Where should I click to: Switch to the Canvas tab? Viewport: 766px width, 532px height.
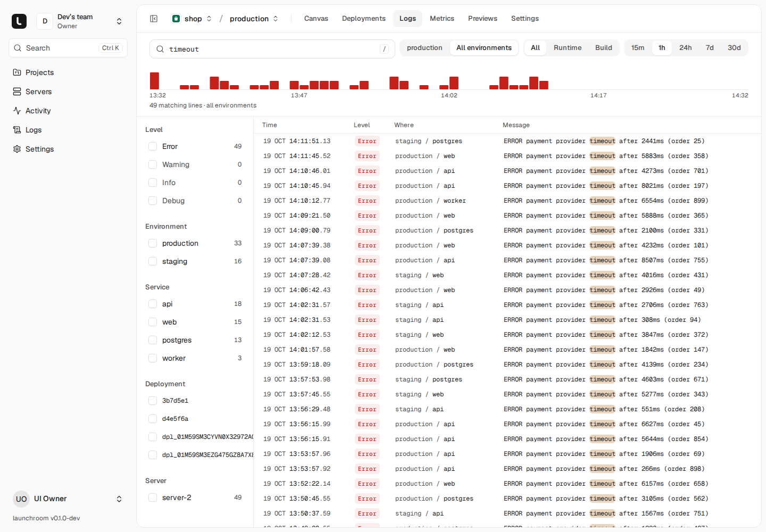[x=316, y=19]
